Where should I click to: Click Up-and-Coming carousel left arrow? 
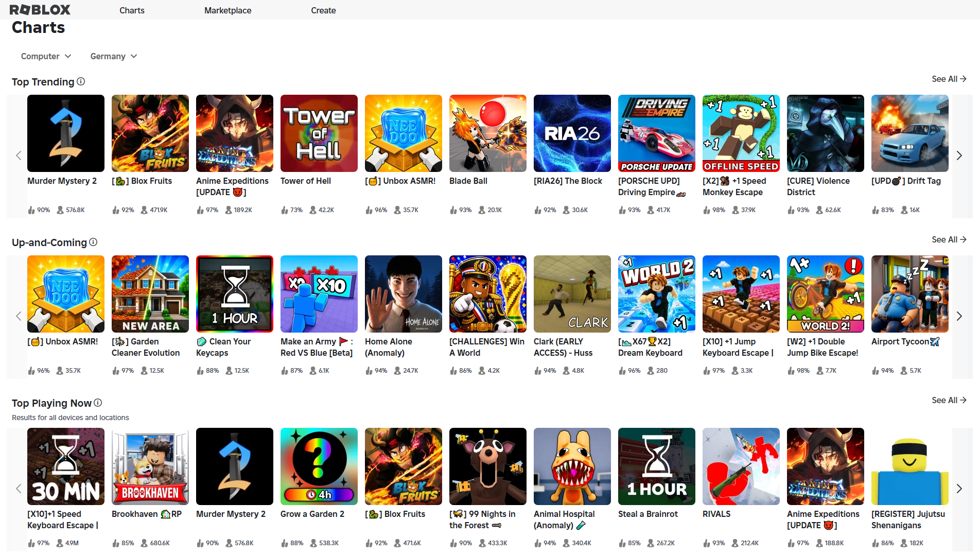(x=19, y=316)
